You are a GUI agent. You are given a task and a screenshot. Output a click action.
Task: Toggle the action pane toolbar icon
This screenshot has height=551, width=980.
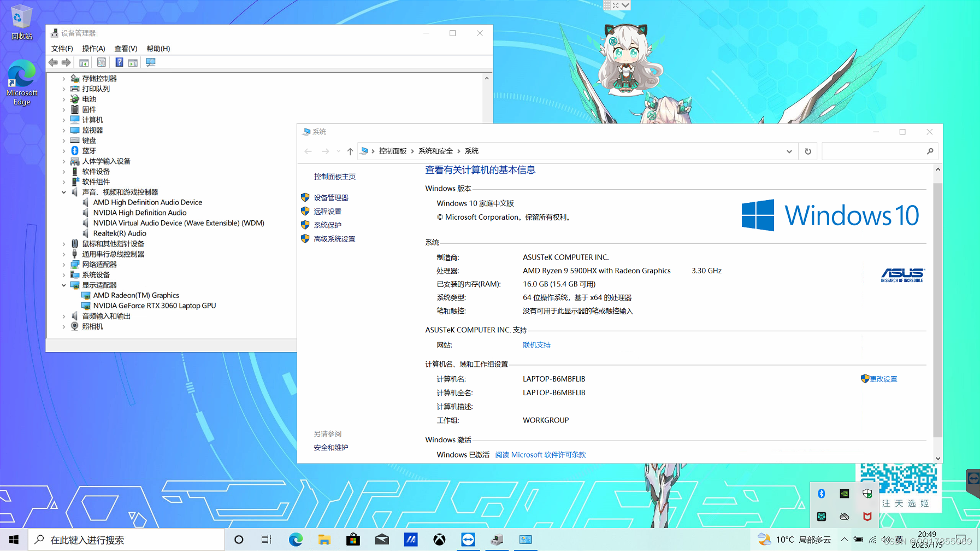click(x=133, y=62)
